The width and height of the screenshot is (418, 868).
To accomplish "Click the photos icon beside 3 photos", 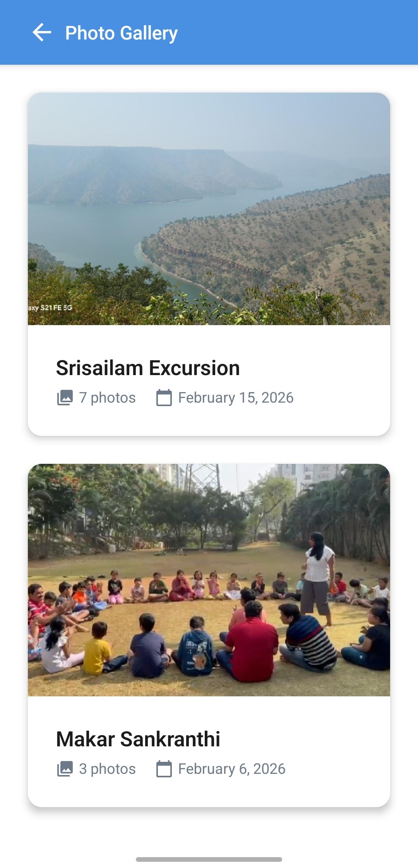I will pyautogui.click(x=65, y=769).
